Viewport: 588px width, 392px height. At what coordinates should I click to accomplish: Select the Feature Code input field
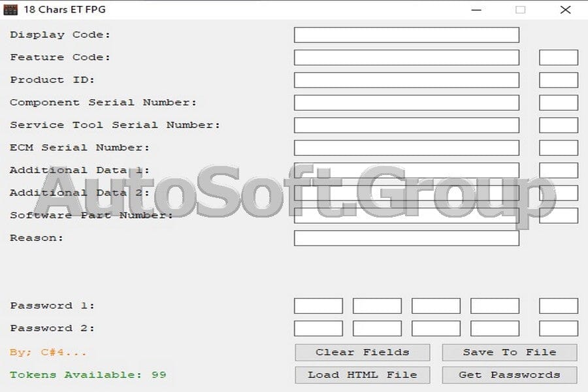(x=406, y=57)
